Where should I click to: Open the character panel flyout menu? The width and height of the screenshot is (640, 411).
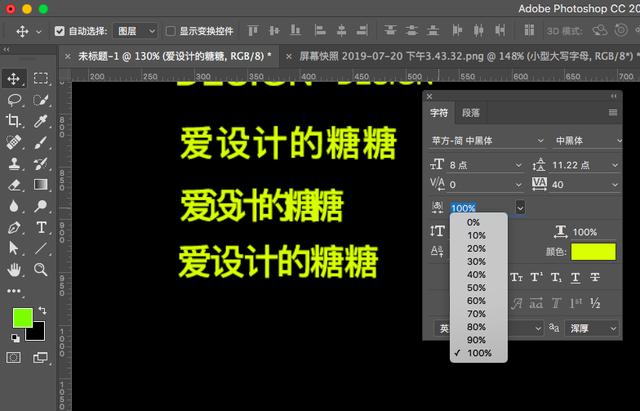[613, 113]
